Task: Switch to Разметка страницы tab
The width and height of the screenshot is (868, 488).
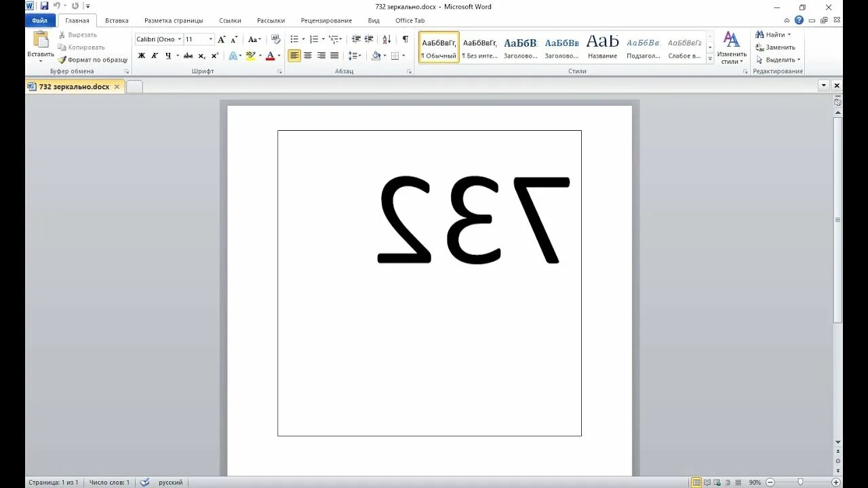Action: click(x=174, y=20)
